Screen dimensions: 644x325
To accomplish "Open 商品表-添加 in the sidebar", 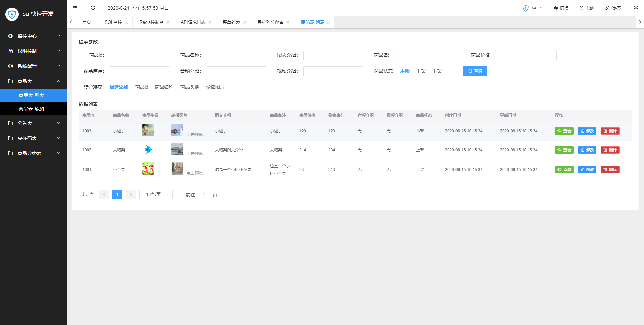I will 32,109.
